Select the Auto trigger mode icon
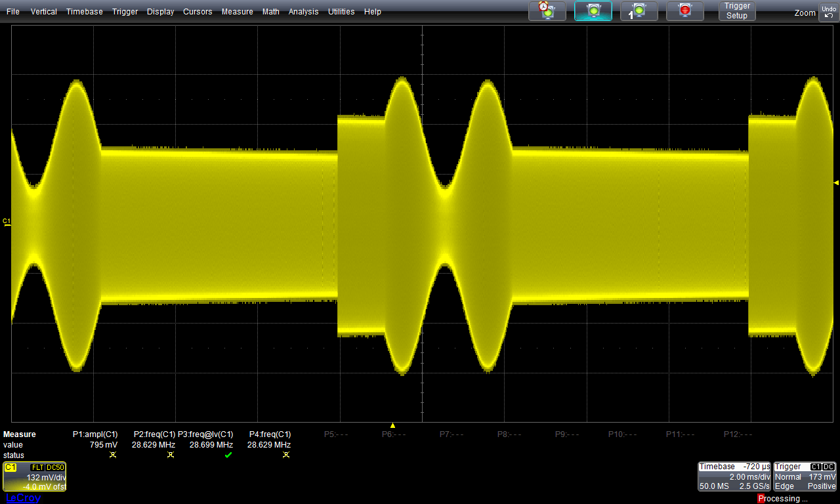The image size is (840, 504). [x=547, y=10]
